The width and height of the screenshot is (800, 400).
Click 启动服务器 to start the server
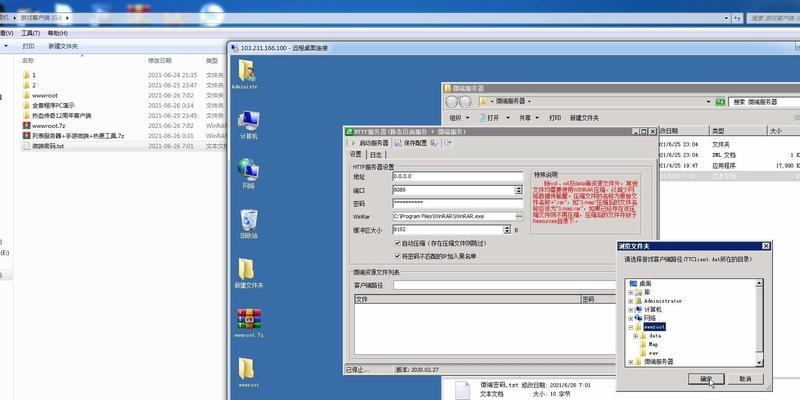coord(369,143)
